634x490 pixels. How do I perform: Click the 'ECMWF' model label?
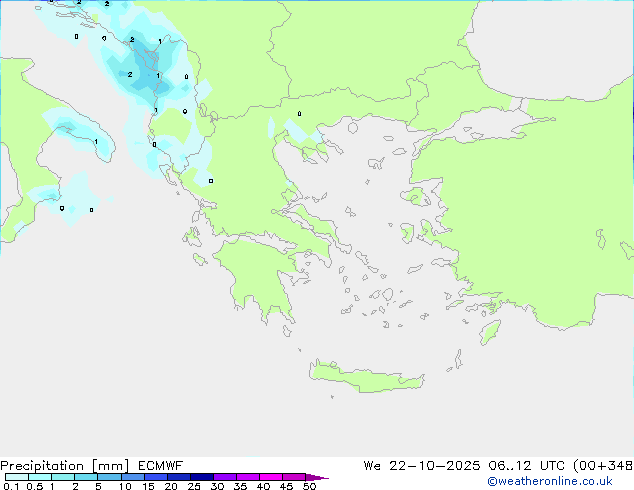tap(161, 466)
